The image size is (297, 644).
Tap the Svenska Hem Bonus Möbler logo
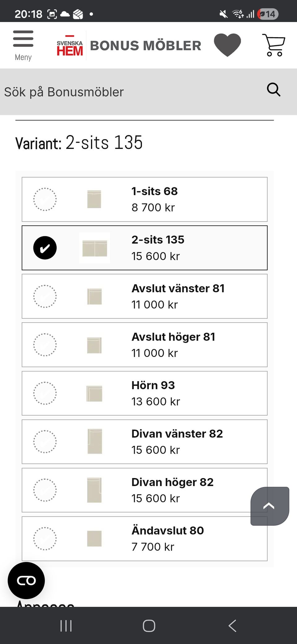(129, 46)
